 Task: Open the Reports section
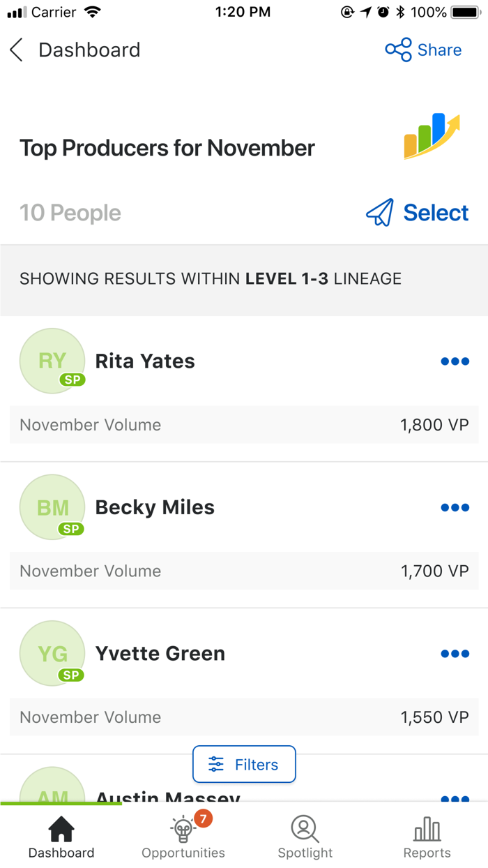click(x=427, y=835)
